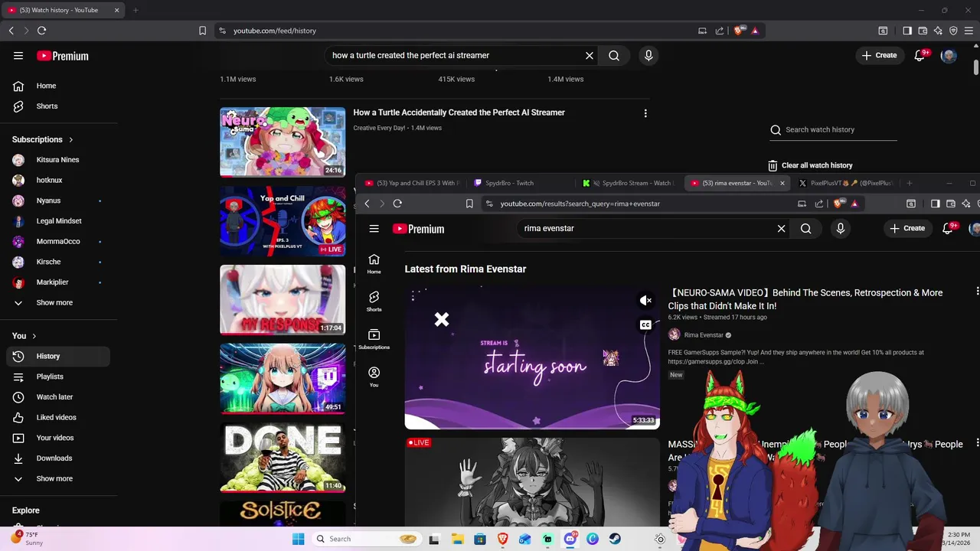The height and width of the screenshot is (551, 980).
Task: Open Discord from the taskbar
Action: [570, 539]
